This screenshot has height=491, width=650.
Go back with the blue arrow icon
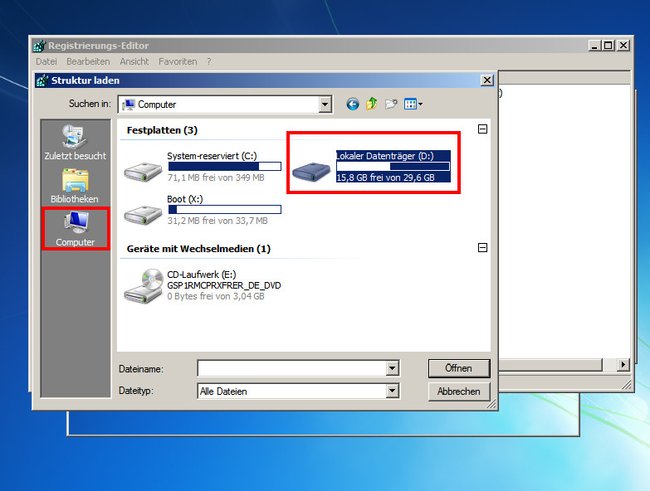click(x=352, y=104)
